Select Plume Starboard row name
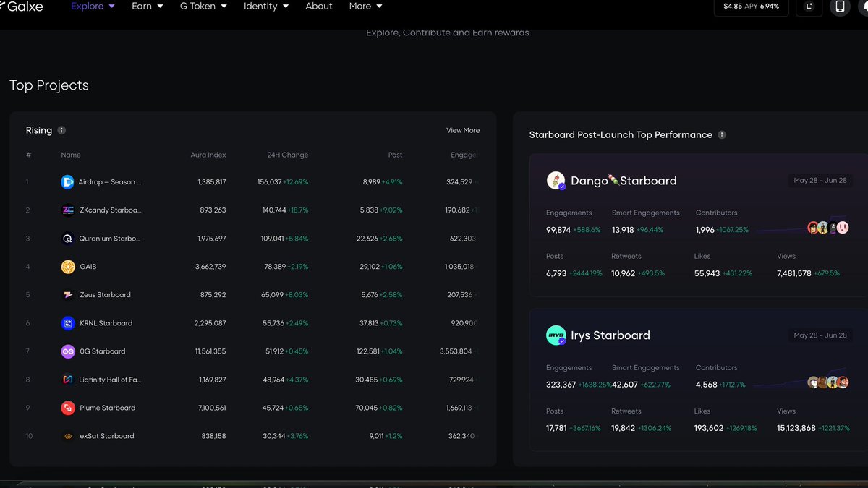 pyautogui.click(x=107, y=408)
